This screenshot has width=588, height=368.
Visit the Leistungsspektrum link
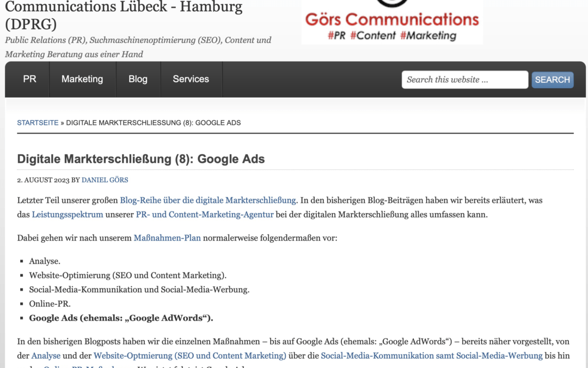point(68,214)
